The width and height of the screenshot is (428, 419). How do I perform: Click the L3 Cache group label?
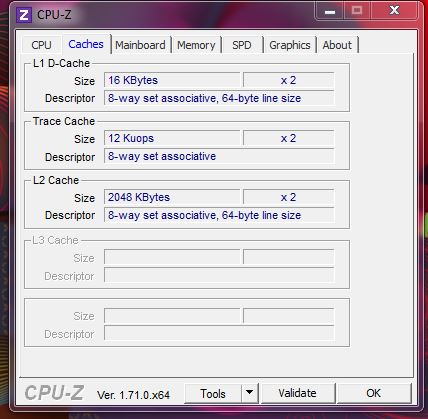pyautogui.click(x=55, y=240)
